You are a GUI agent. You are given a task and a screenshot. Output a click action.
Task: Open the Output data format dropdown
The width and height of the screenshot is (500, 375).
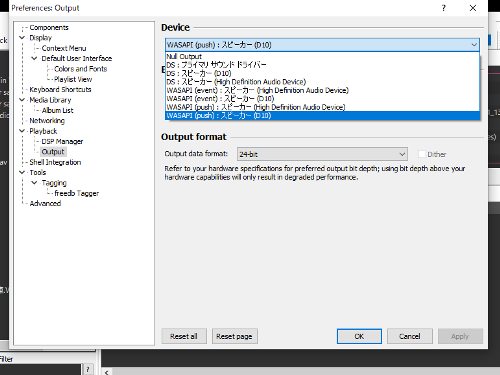(322, 154)
